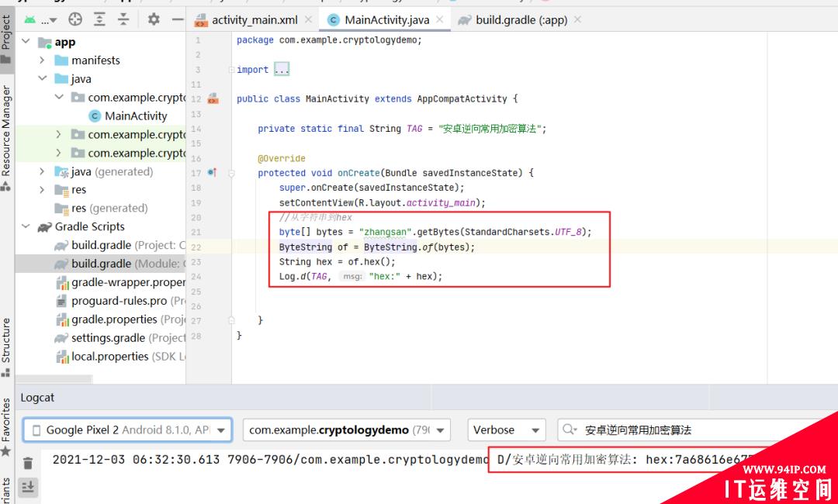Image resolution: width=838 pixels, height=504 pixels.
Task: Toggle the Project tool window button
Action: click(x=6, y=39)
